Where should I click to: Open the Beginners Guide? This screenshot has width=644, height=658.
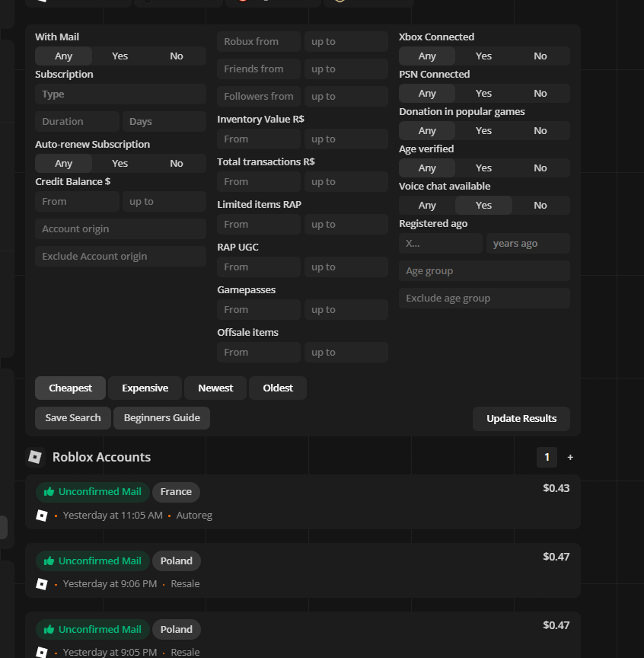(162, 418)
